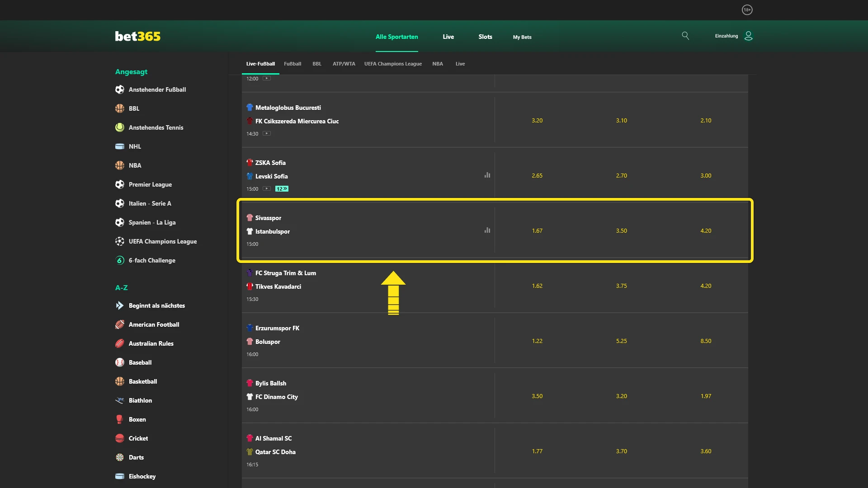Click the bet365 logo
868x488 pixels.
(x=137, y=36)
